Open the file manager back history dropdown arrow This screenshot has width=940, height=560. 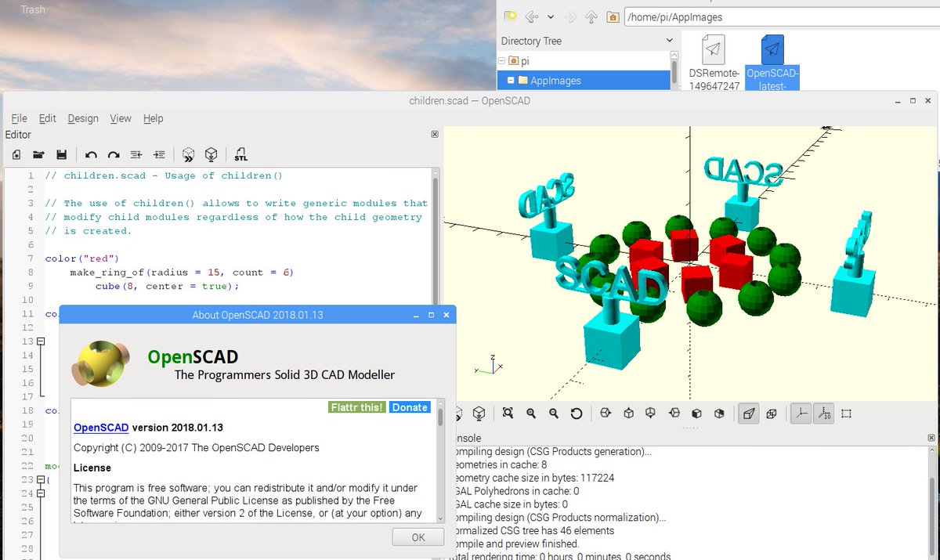551,16
